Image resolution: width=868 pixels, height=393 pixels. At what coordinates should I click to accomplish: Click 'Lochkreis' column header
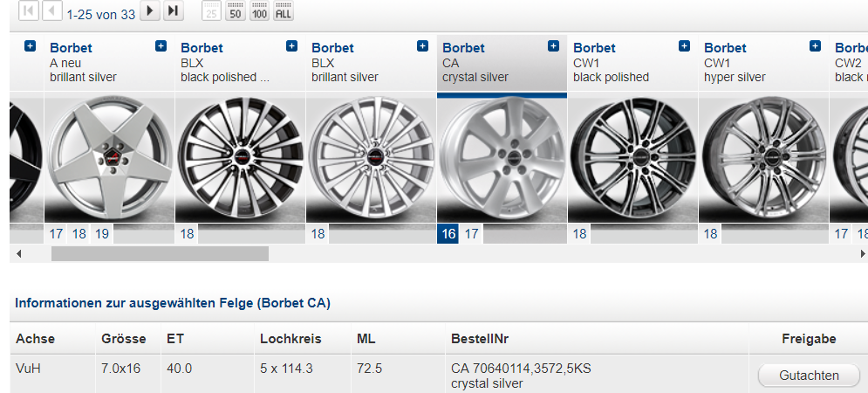click(x=290, y=339)
